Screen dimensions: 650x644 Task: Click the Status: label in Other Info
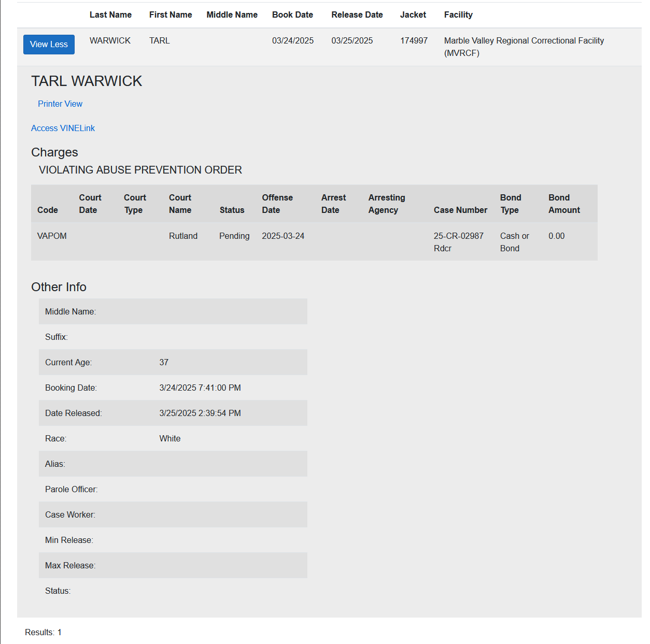point(58,591)
